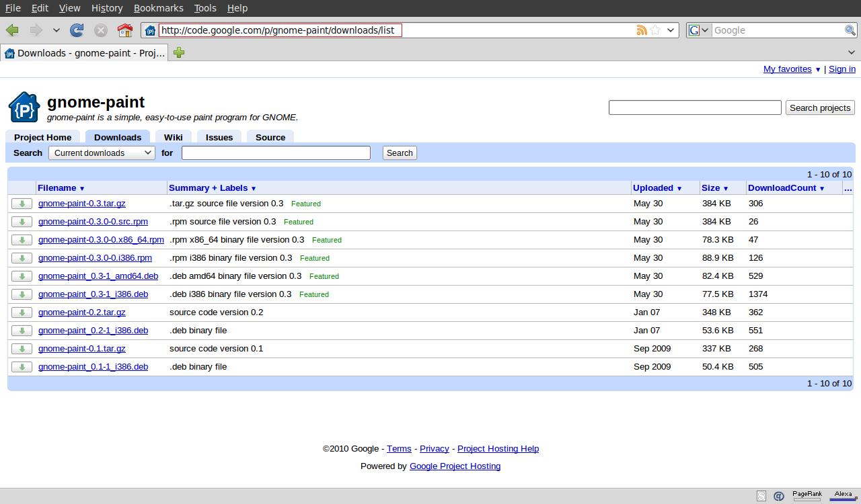Click download arrow for gnome-paint_0.3-1_i386.deb

(22, 294)
